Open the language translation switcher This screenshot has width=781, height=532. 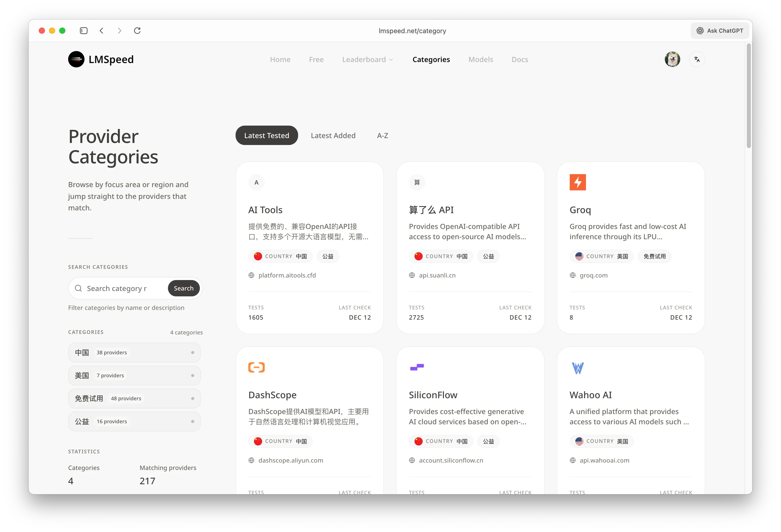point(697,59)
